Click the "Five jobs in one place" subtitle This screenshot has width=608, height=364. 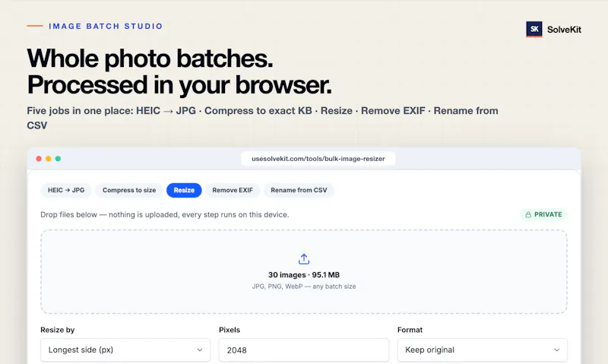click(262, 118)
